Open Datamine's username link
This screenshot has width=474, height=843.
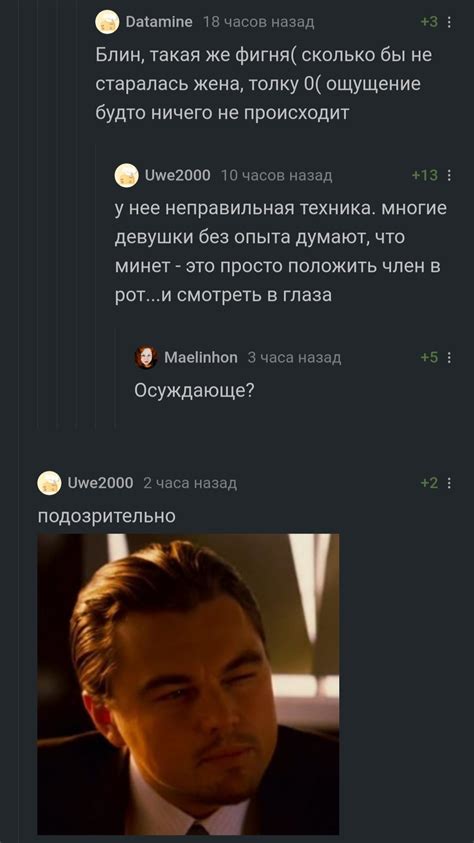click(x=159, y=22)
